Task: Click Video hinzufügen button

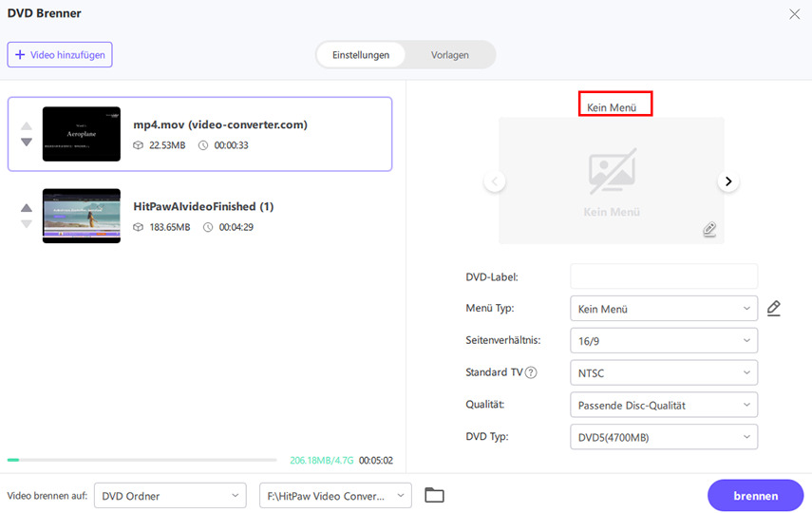Action: click(60, 55)
